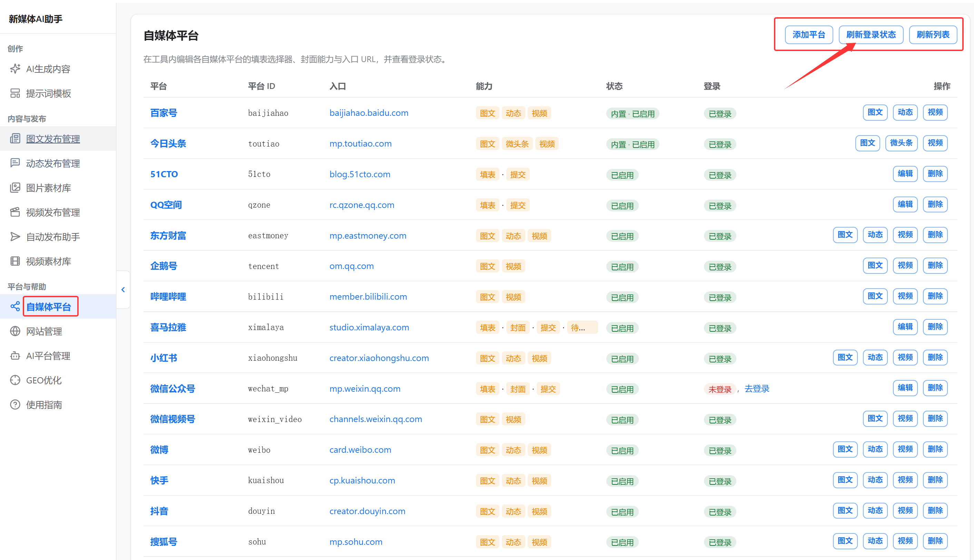Click the 自媒体平台 share icon

pos(15,307)
